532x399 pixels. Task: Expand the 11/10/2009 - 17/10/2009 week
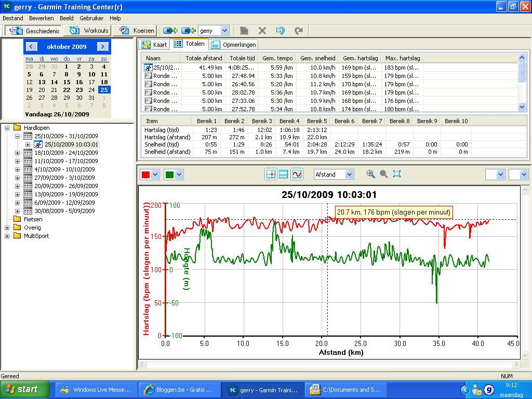17,161
